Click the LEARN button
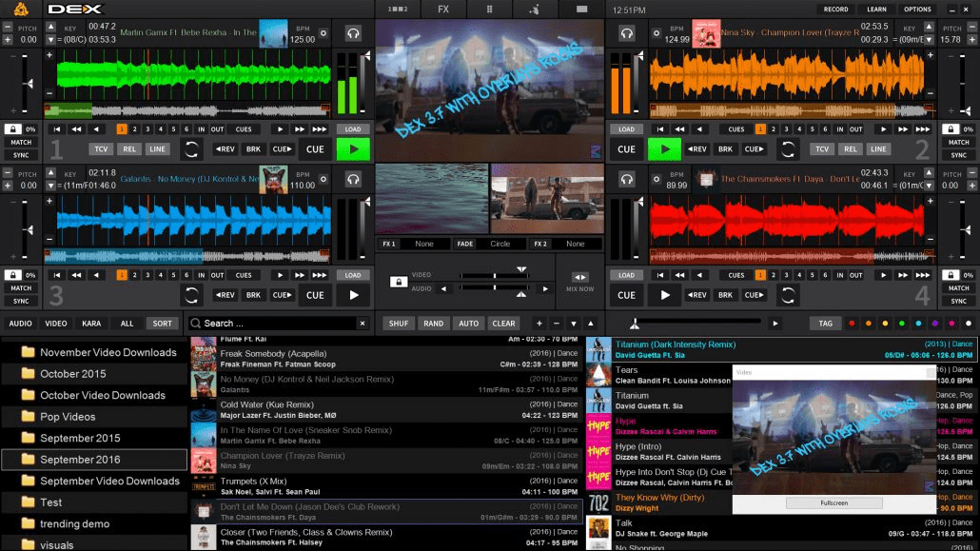 (876, 10)
